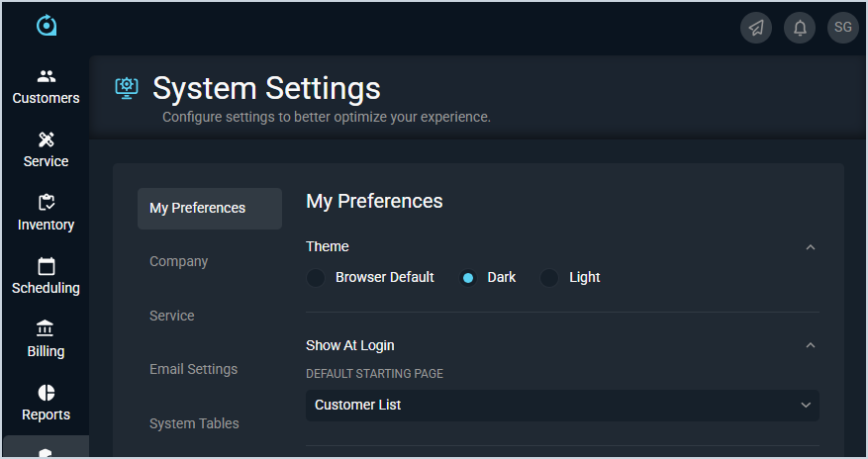
Task: Collapse the Show At Login section
Action: (811, 345)
